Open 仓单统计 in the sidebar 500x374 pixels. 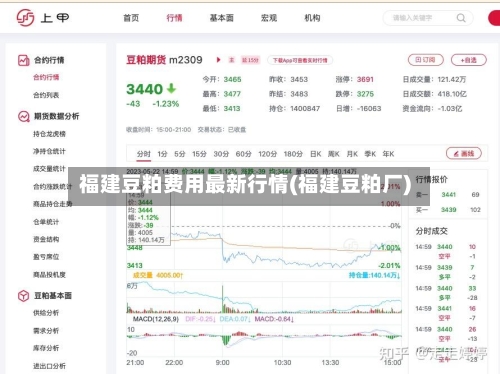pos(46,222)
